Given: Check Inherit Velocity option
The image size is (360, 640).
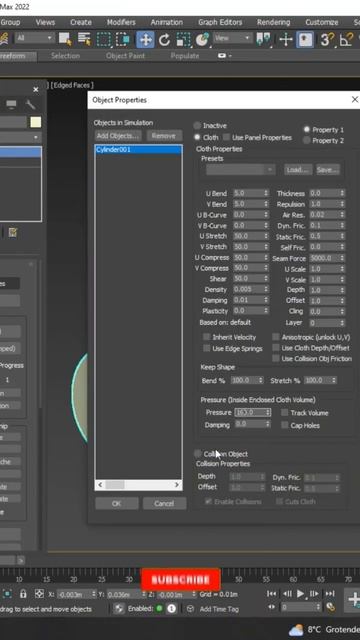Looking at the screenshot, I should point(207,337).
